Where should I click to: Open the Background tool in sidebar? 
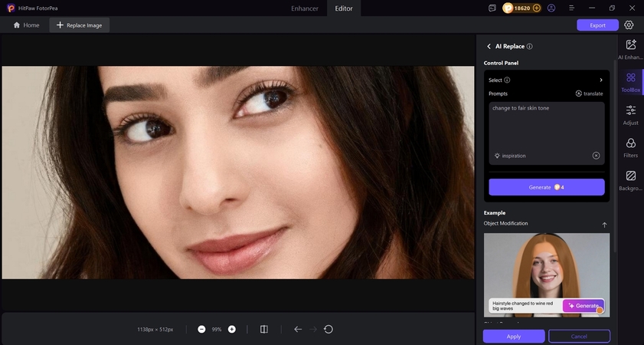(x=631, y=180)
